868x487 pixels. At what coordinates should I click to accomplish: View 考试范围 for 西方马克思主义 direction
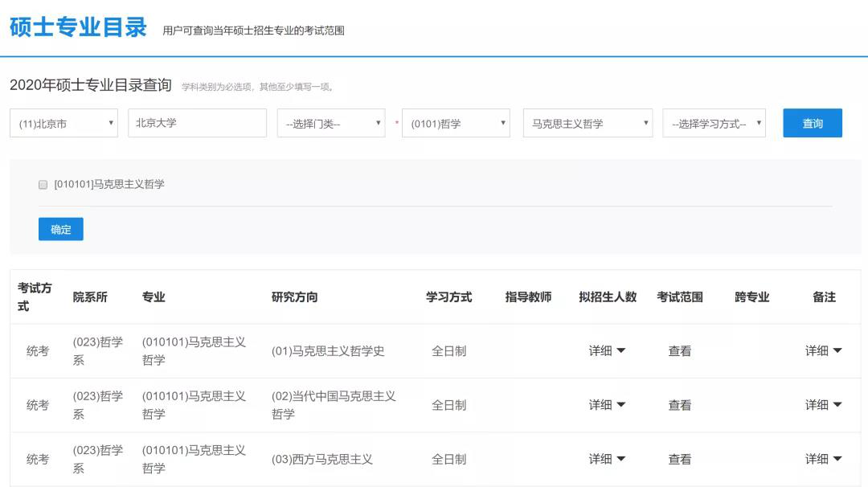point(680,459)
